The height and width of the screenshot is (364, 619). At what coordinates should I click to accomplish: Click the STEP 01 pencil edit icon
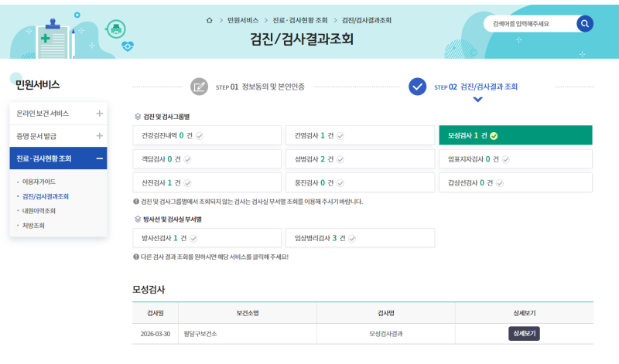(x=199, y=87)
